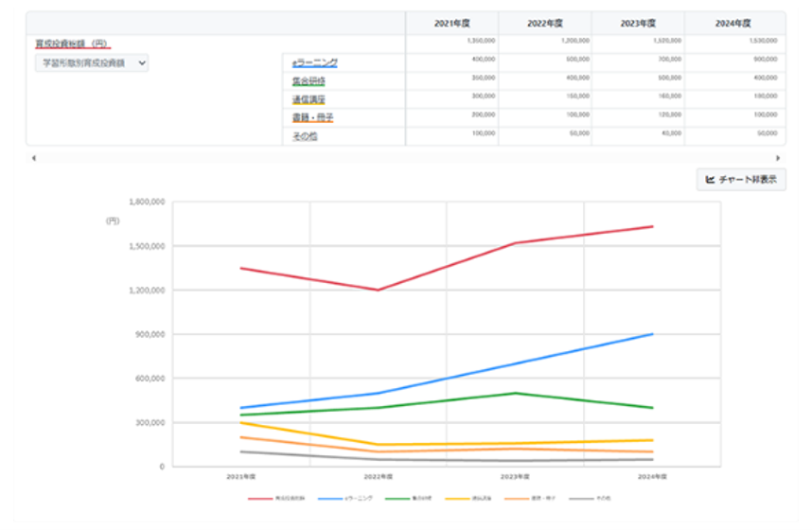812x530 pixels.
Task: Click the チャート非表示 button
Action: (x=740, y=180)
